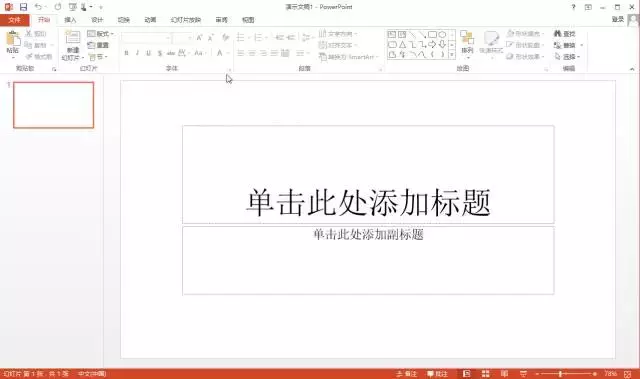
Task: Toggle Italic formatting
Action: [x=138, y=53]
